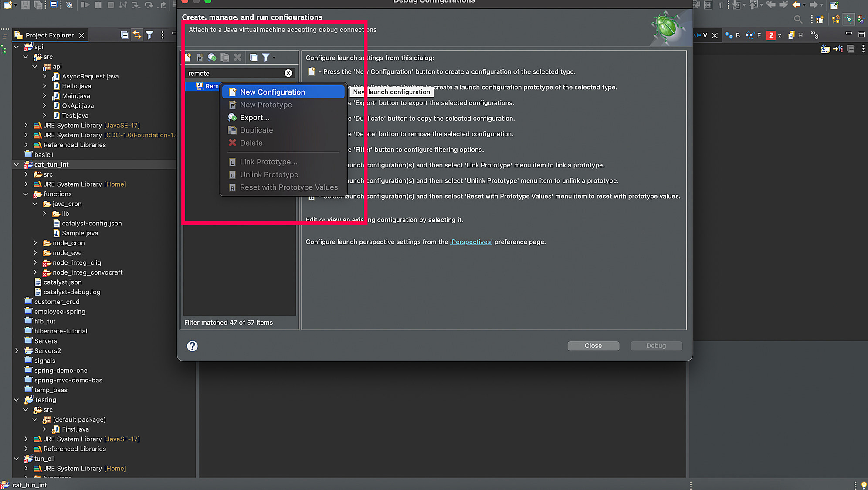Click the clear search filter X button
The height and width of the screenshot is (490, 868).
click(x=288, y=73)
